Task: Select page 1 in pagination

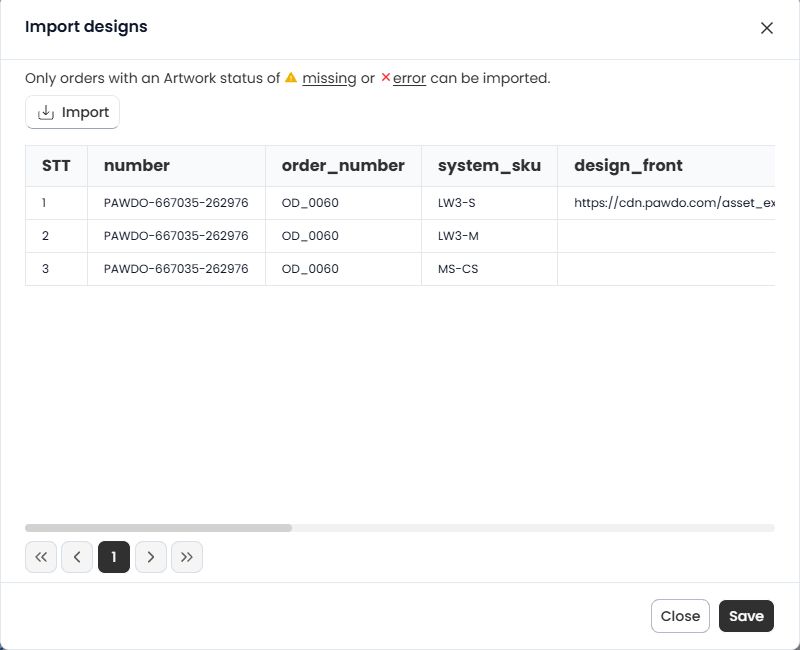Action: point(114,557)
